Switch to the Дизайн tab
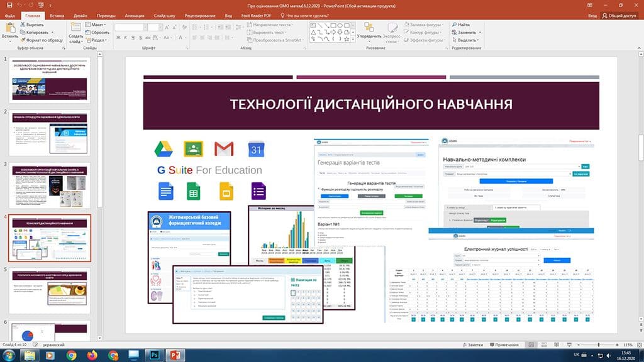This screenshot has height=362, width=644. (80, 16)
